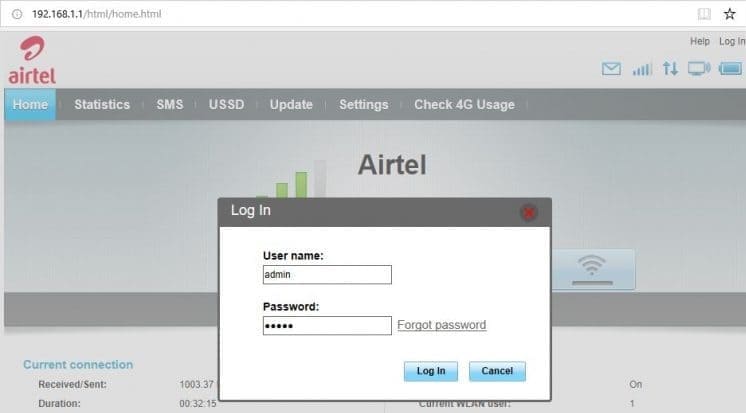
Task: Click the browser address bar URL
Action: coord(97,14)
